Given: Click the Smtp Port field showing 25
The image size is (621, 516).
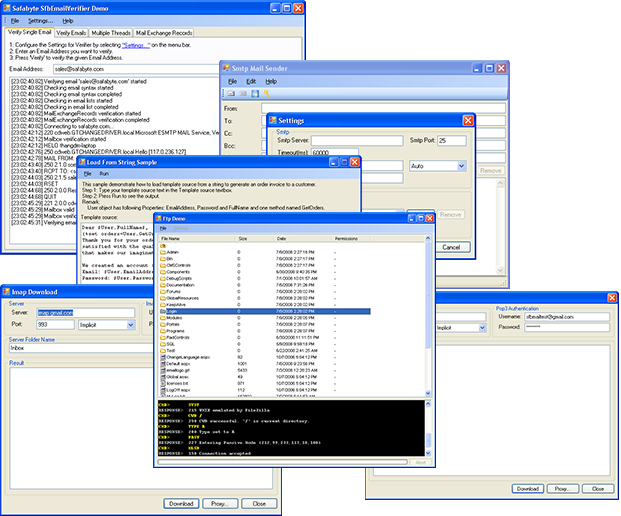Looking at the screenshot, I should (x=451, y=141).
